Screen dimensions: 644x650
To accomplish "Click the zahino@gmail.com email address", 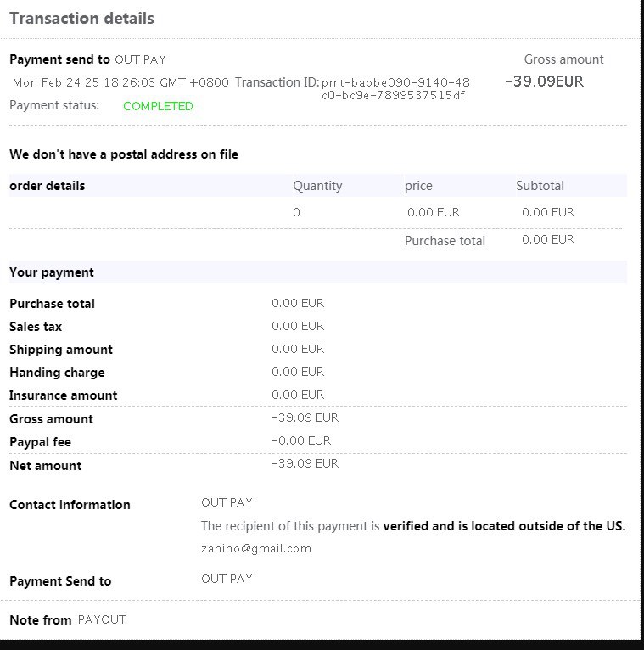I will pos(256,548).
